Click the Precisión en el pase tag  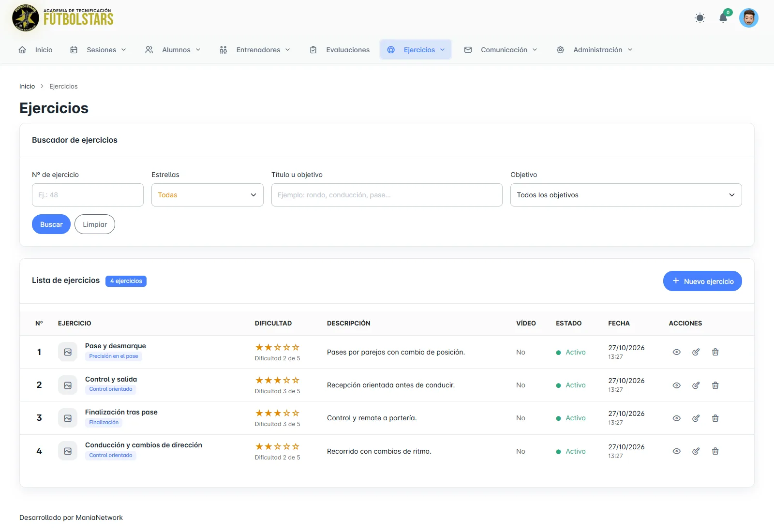[x=114, y=356]
